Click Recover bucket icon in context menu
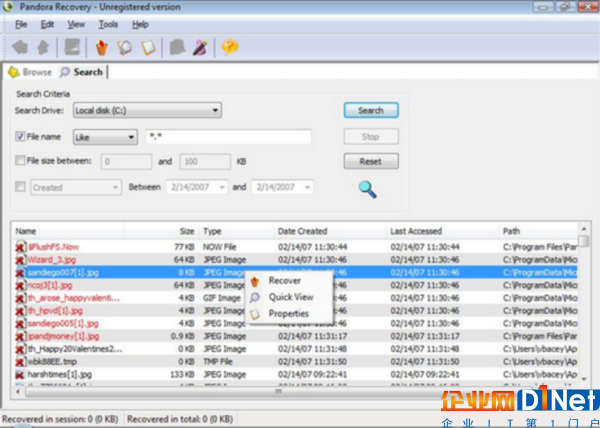The image size is (600, 428). point(255,281)
